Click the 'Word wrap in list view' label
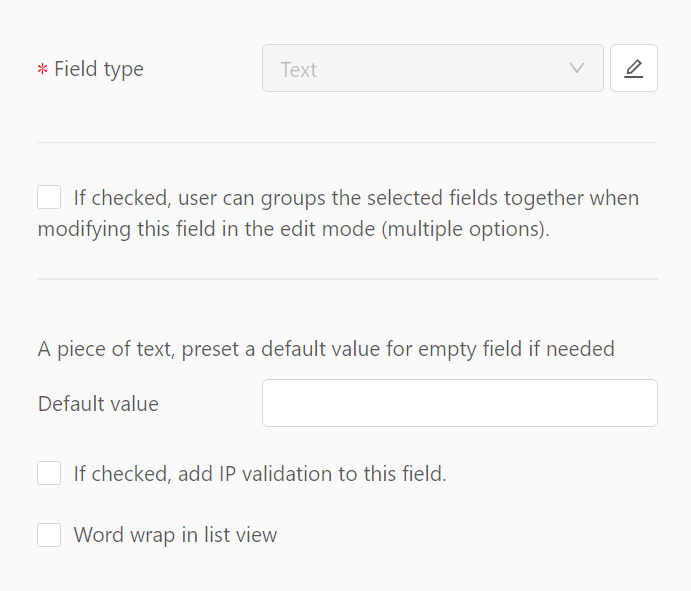 175,535
